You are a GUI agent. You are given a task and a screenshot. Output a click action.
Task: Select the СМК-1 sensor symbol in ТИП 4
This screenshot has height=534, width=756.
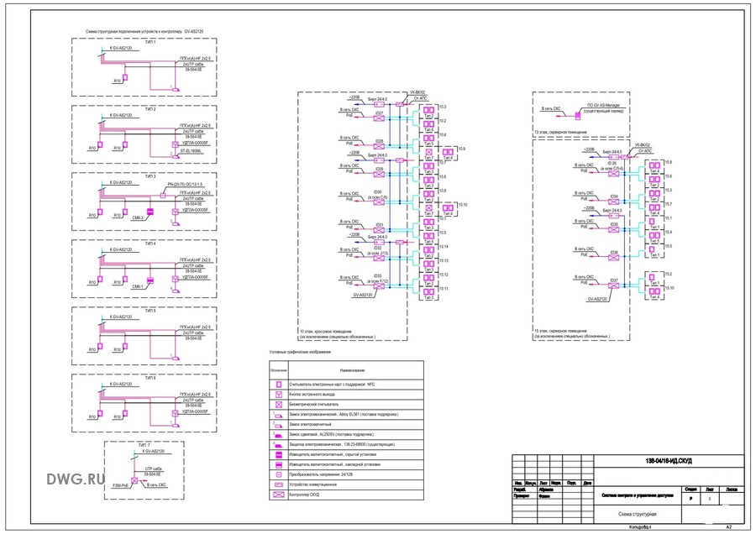pos(150,280)
